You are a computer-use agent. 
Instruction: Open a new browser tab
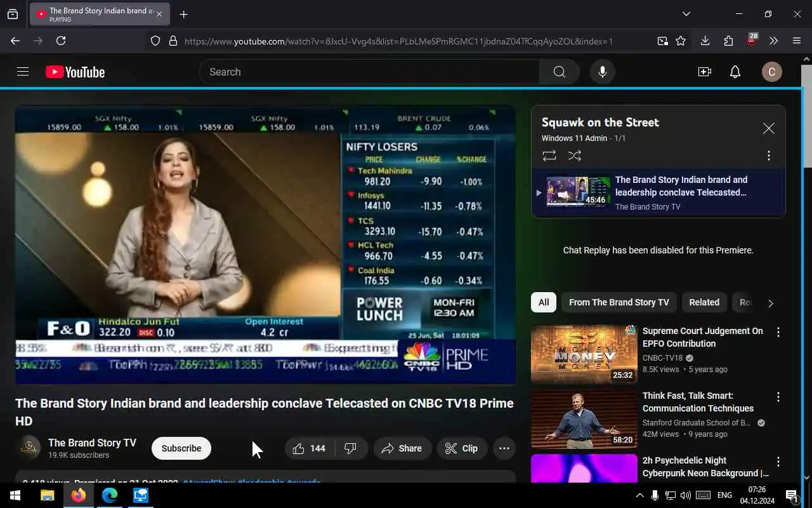[183, 14]
